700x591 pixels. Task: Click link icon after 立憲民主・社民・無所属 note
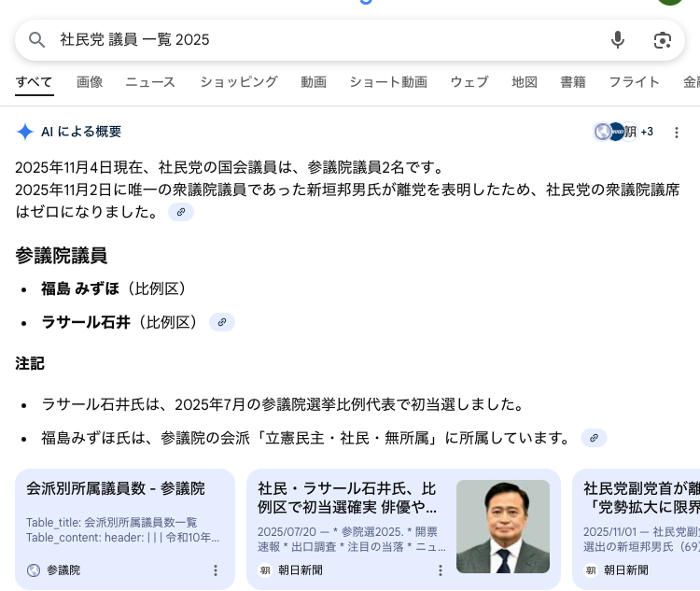pyautogui.click(x=594, y=438)
